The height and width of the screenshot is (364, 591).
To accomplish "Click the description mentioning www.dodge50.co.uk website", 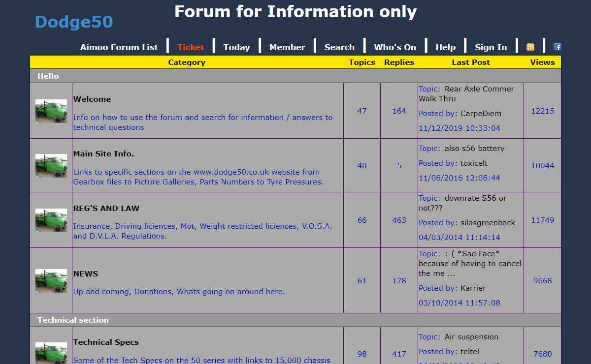I will click(198, 177).
